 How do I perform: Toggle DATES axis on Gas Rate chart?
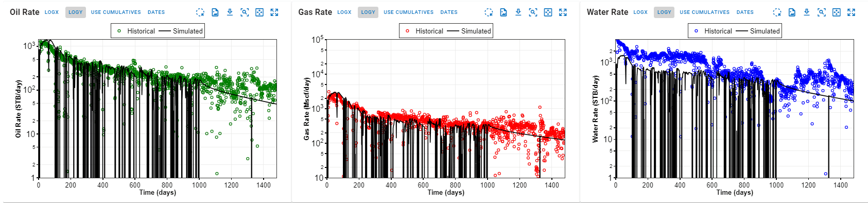(x=449, y=12)
